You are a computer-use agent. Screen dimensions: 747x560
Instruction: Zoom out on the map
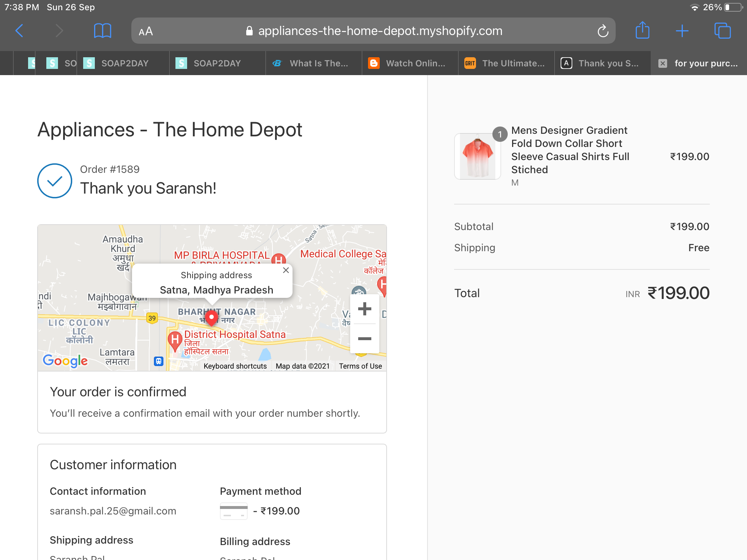pos(364,339)
